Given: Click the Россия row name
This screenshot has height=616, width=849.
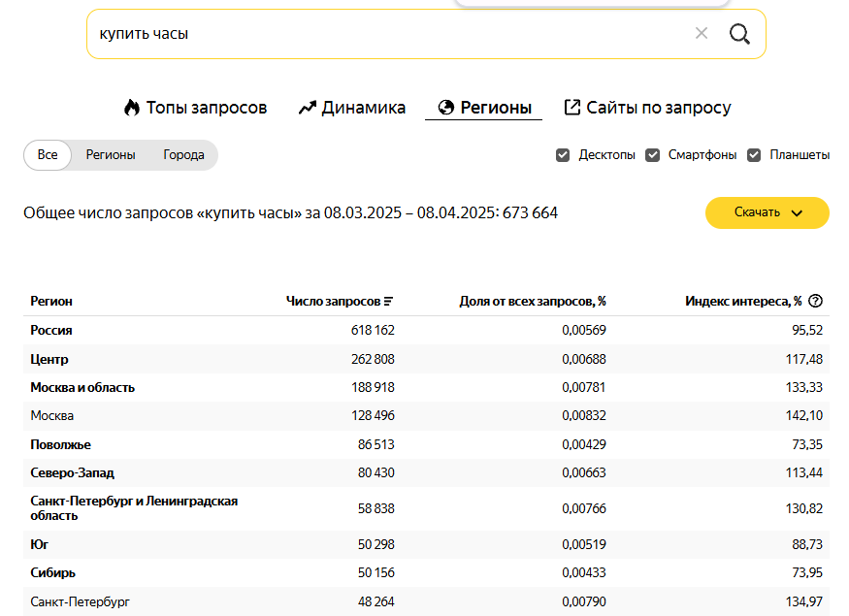Looking at the screenshot, I should [50, 330].
